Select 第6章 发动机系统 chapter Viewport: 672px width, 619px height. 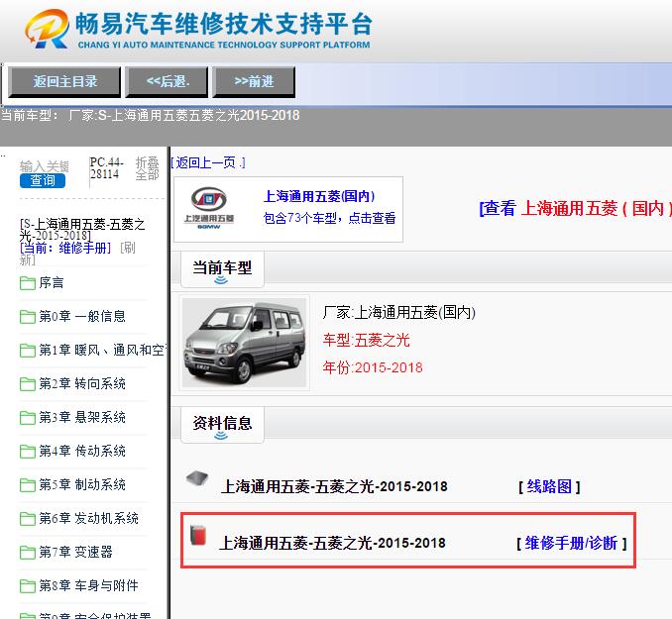point(89,518)
